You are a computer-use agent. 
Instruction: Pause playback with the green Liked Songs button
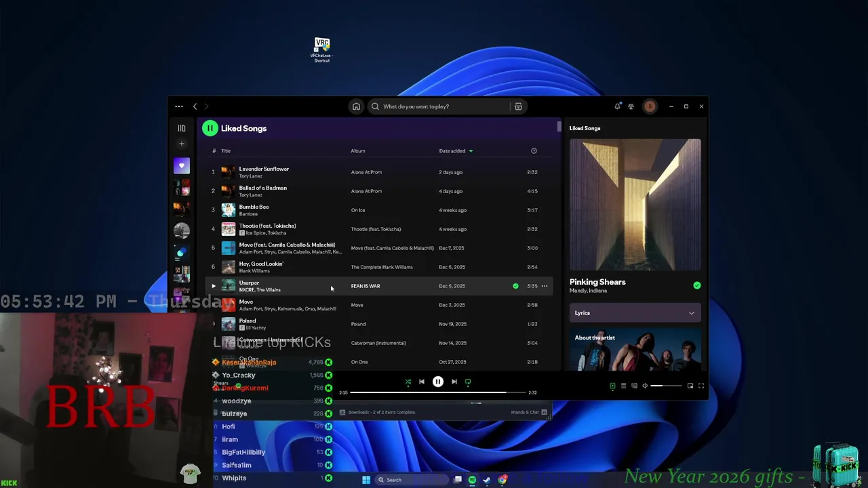tap(210, 128)
